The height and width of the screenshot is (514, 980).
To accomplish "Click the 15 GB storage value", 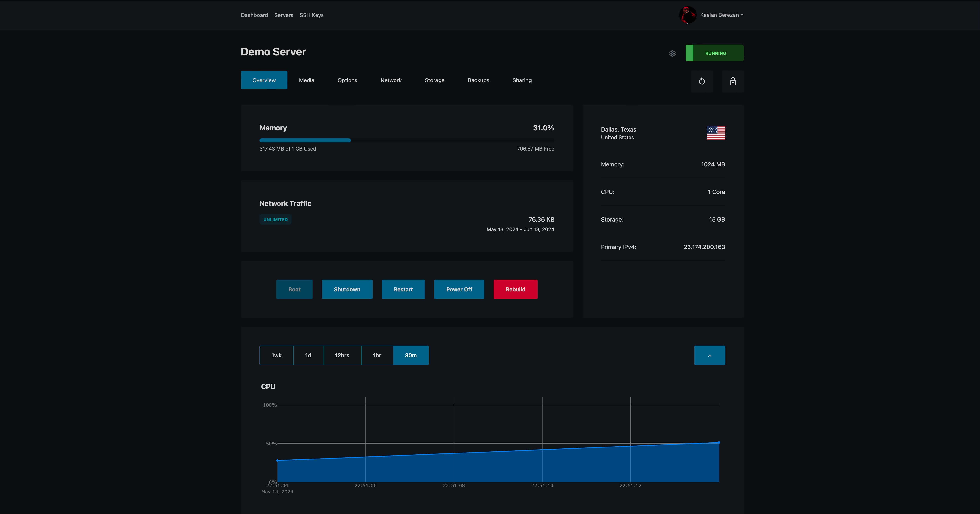I will pos(717,220).
